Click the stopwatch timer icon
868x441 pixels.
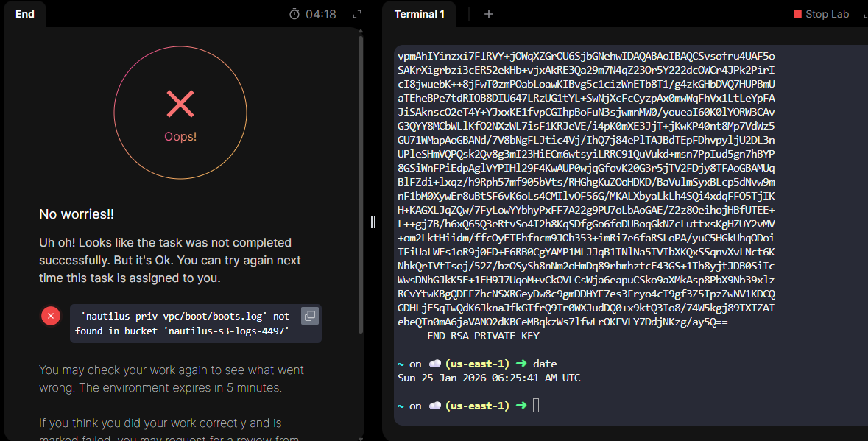[x=294, y=14]
